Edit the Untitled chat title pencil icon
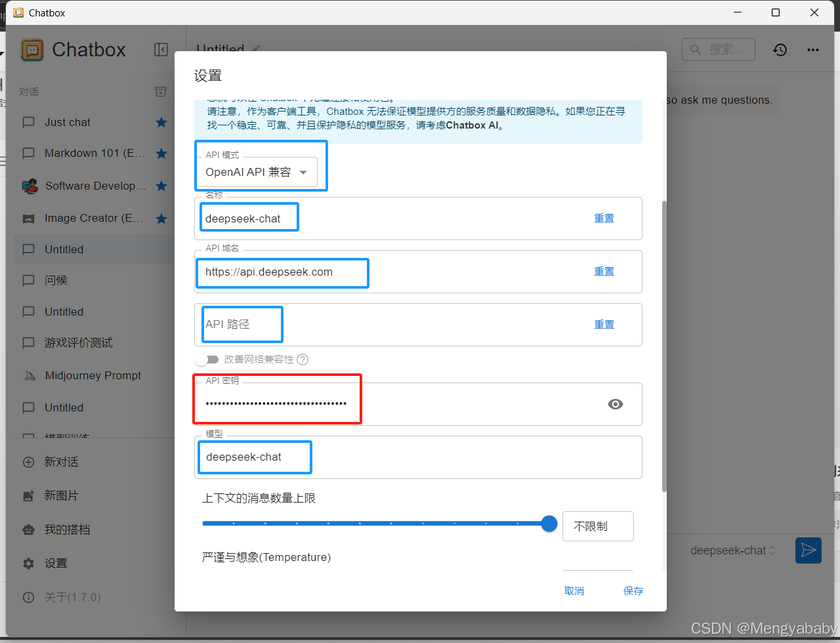 tap(256, 49)
